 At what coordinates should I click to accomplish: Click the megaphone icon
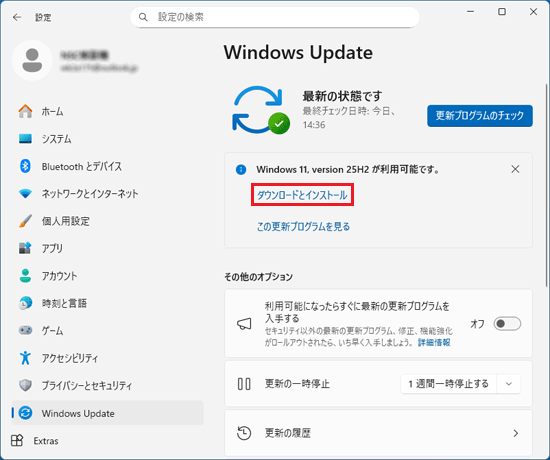tap(244, 324)
